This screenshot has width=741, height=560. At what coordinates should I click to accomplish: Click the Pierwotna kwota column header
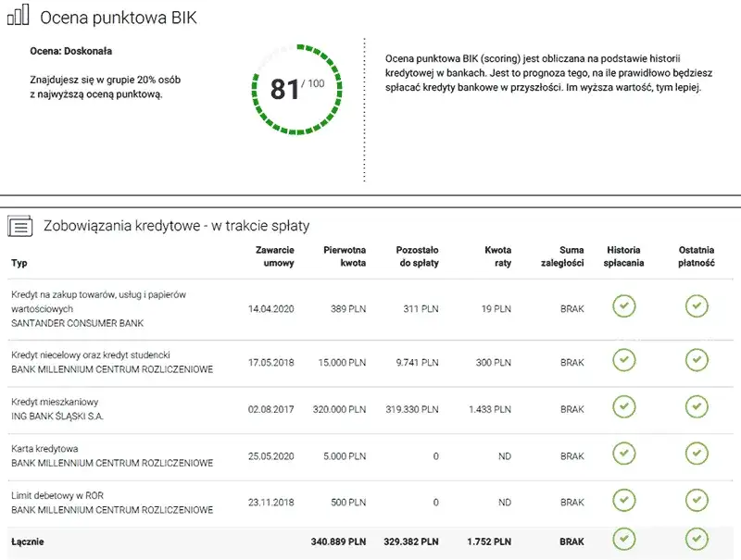pyautogui.click(x=345, y=256)
